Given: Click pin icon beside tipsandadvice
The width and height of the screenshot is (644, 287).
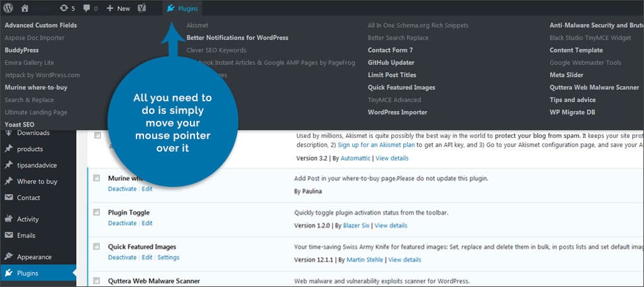Looking at the screenshot, I should click(x=9, y=166).
